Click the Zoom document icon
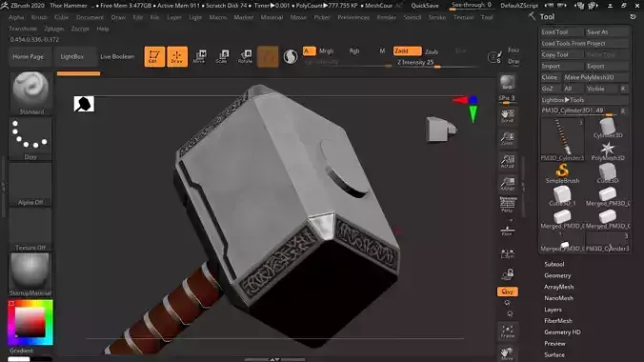The image size is (644, 362). [x=507, y=138]
